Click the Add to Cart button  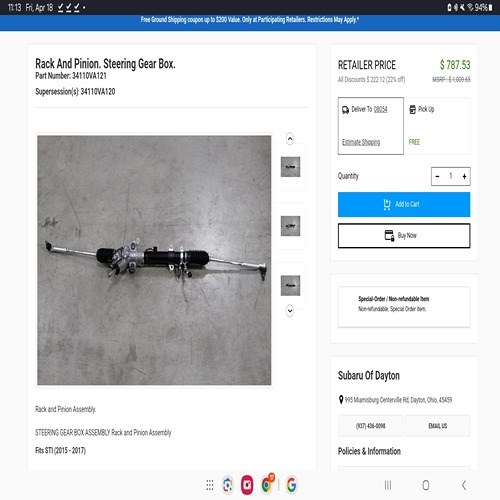pos(404,204)
